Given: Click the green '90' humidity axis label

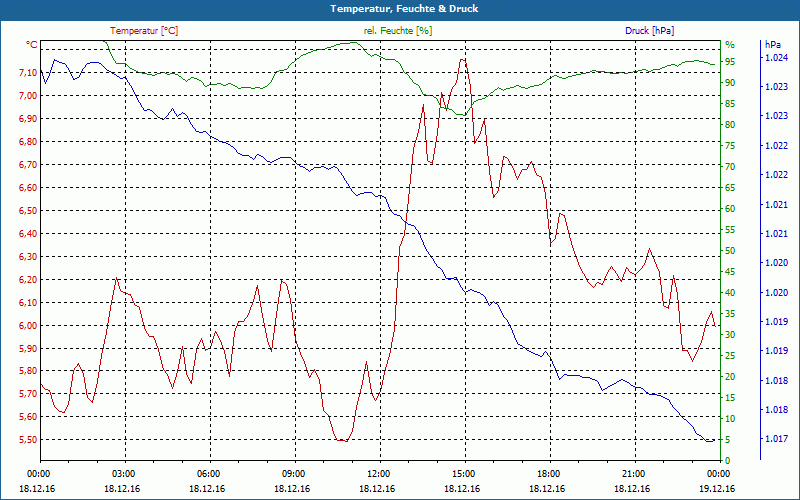Looking at the screenshot, I should point(730,83).
